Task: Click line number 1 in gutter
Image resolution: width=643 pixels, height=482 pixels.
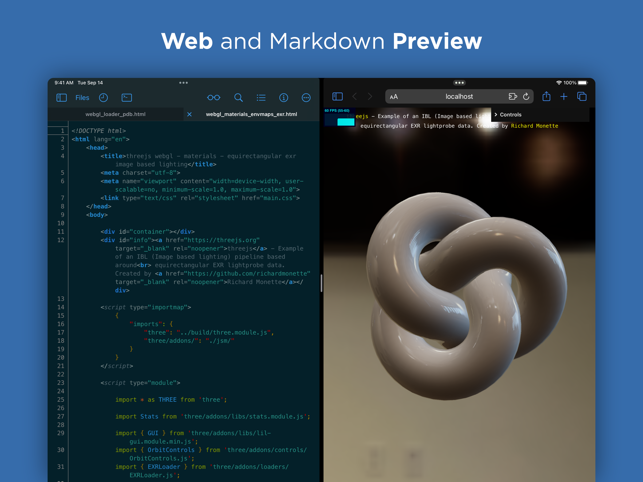Action: pos(63,131)
